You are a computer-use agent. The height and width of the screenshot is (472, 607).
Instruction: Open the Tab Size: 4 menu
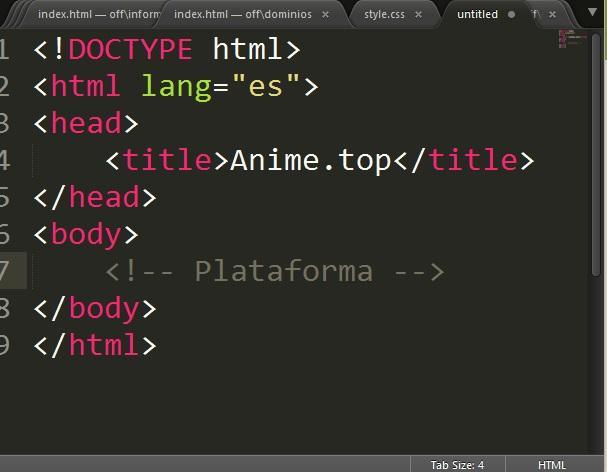(x=457, y=465)
